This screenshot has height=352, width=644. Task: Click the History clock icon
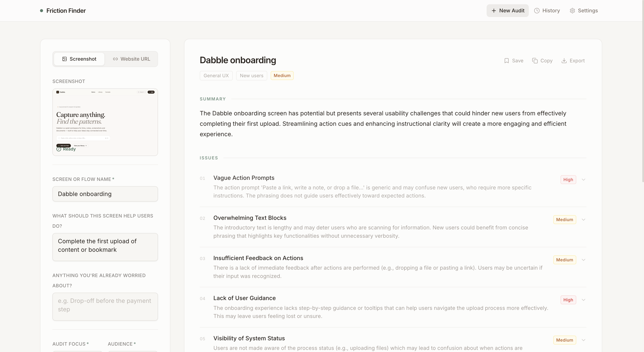coord(537,10)
